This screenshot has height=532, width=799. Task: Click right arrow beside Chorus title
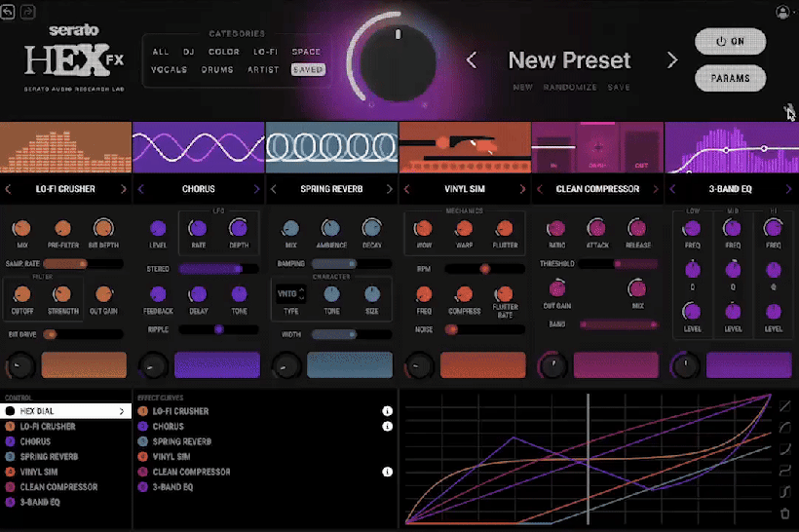pyautogui.click(x=256, y=189)
